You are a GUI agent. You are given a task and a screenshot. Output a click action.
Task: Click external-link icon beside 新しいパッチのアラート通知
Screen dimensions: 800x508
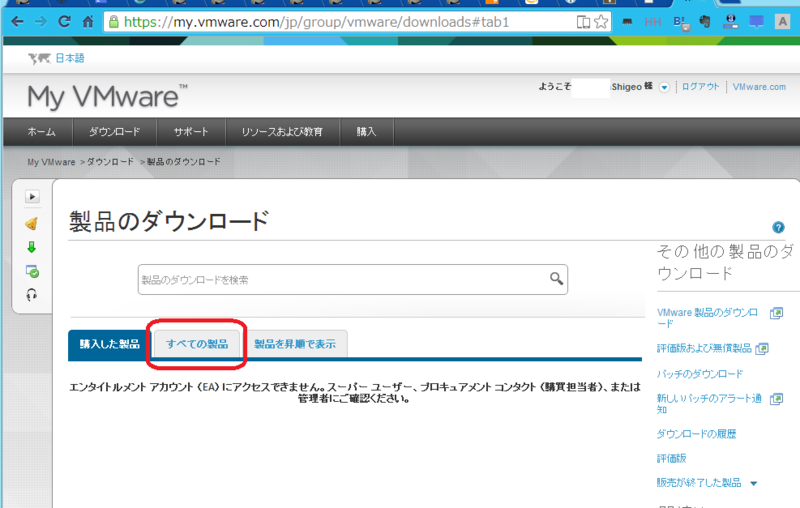point(776,399)
